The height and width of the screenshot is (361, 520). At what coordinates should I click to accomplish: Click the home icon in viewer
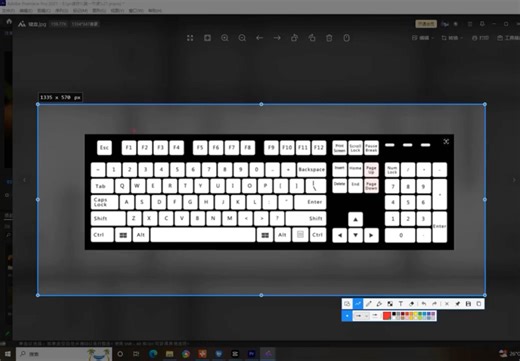(9, 22)
